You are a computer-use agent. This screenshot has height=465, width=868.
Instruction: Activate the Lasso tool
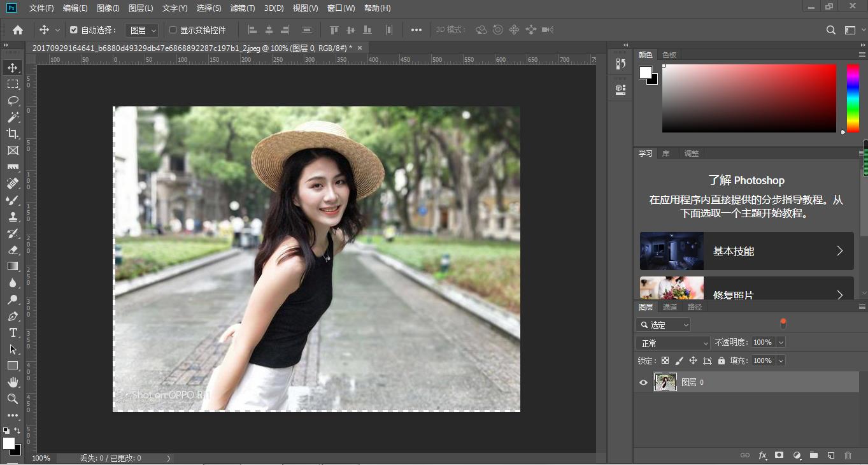tap(13, 101)
